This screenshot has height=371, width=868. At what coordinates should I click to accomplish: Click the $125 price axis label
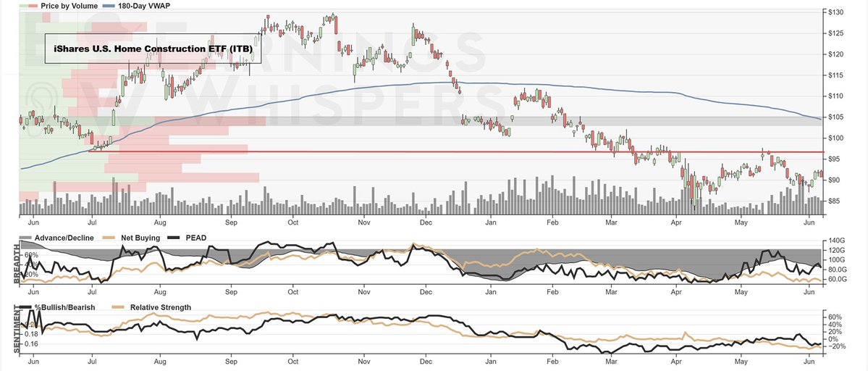[x=835, y=33]
